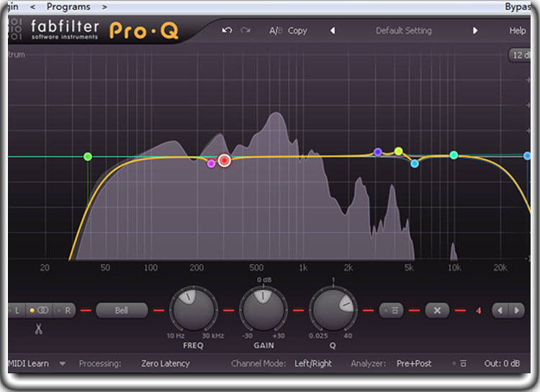540x392 pixels.
Task: Open the Programs menu in the host bar
Action: click(68, 7)
